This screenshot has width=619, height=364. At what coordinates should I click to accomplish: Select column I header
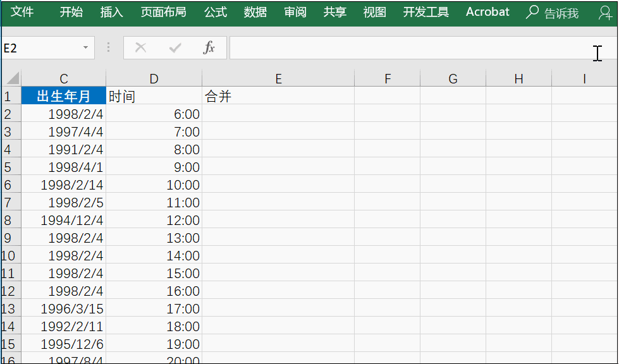click(x=584, y=78)
